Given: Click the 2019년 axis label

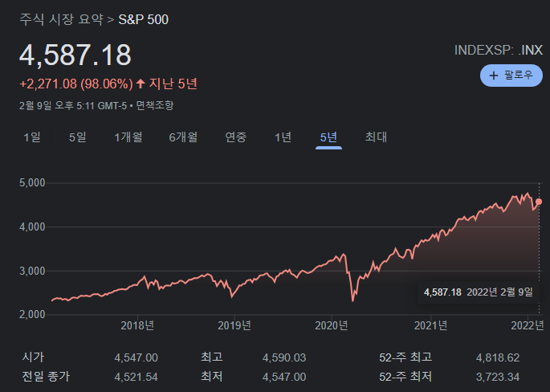Looking at the screenshot, I should 234,325.
